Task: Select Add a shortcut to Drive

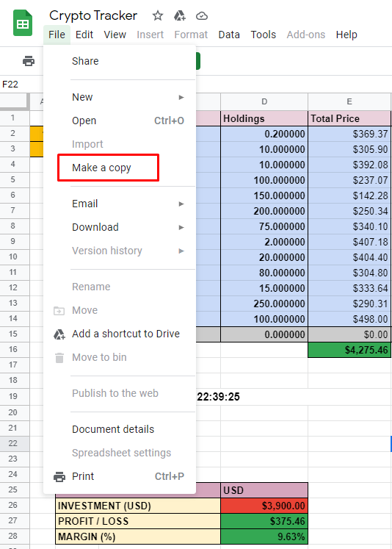Action: tap(120, 334)
